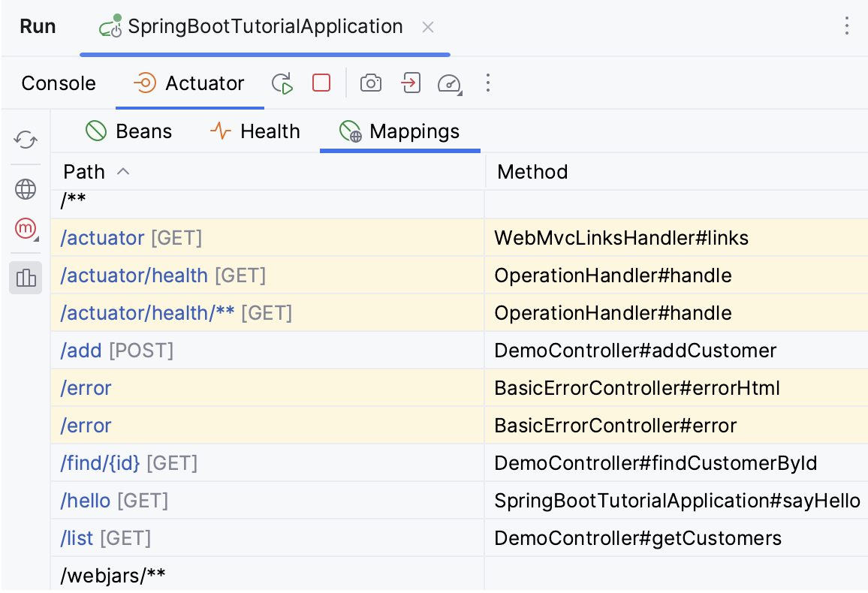Viewport: 868px width, 593px height.
Task: Toggle the Path column sort arrow
Action: pyautogui.click(x=123, y=171)
